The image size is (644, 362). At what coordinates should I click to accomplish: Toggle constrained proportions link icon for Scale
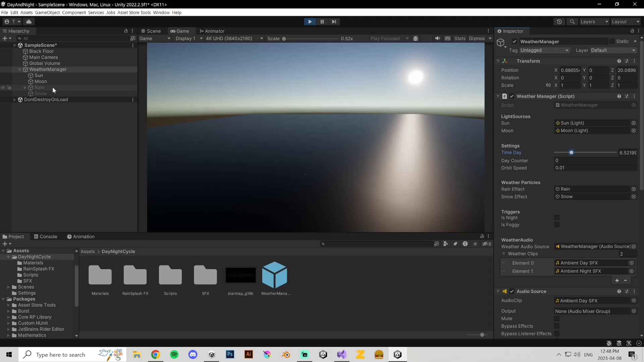click(x=548, y=85)
